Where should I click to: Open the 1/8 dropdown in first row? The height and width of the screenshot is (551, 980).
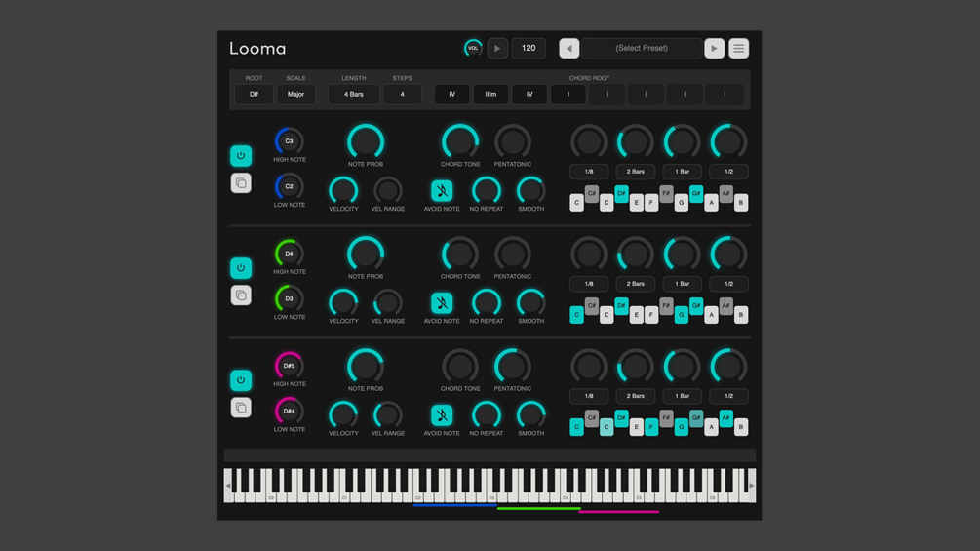[x=589, y=172]
